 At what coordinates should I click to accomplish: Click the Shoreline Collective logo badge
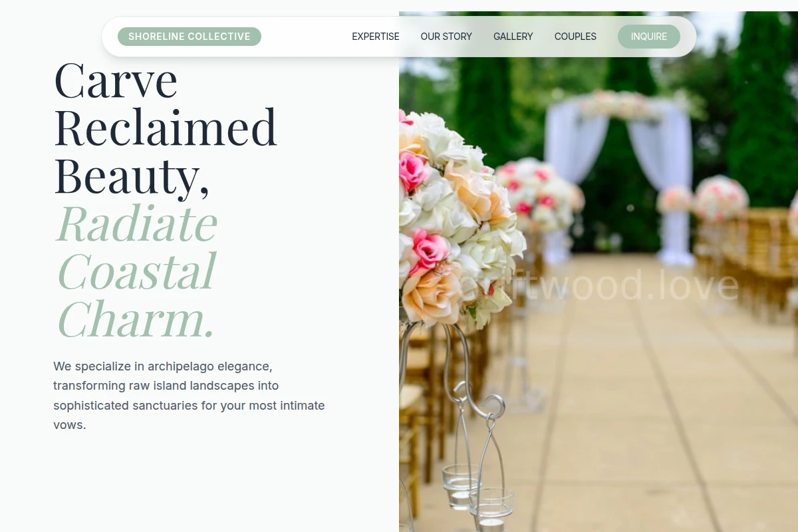click(x=190, y=37)
